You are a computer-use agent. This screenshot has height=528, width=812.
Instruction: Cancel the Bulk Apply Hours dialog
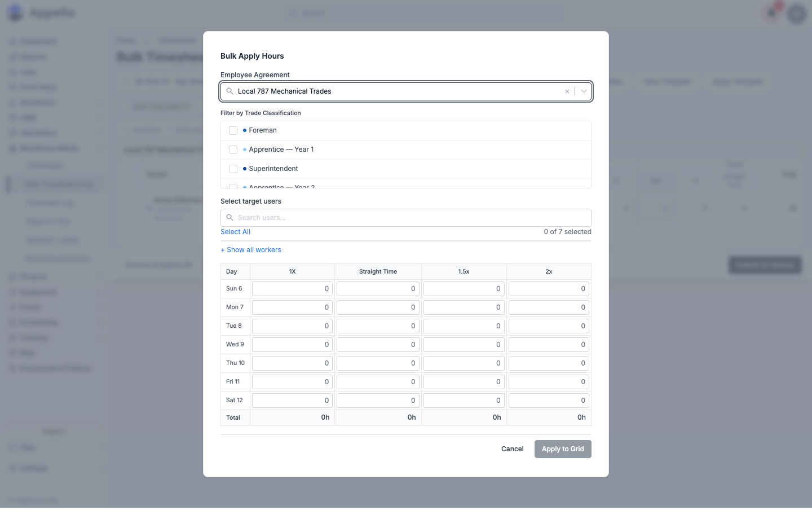point(513,449)
